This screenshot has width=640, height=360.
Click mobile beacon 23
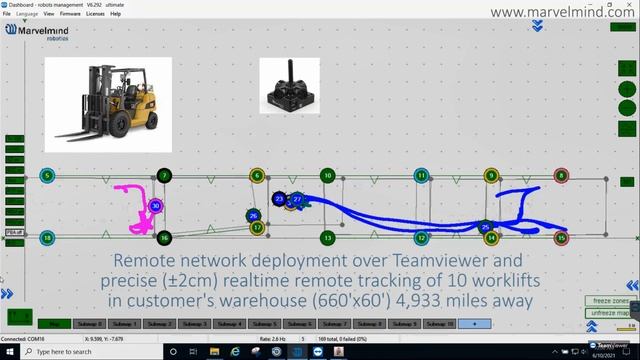coord(279,199)
